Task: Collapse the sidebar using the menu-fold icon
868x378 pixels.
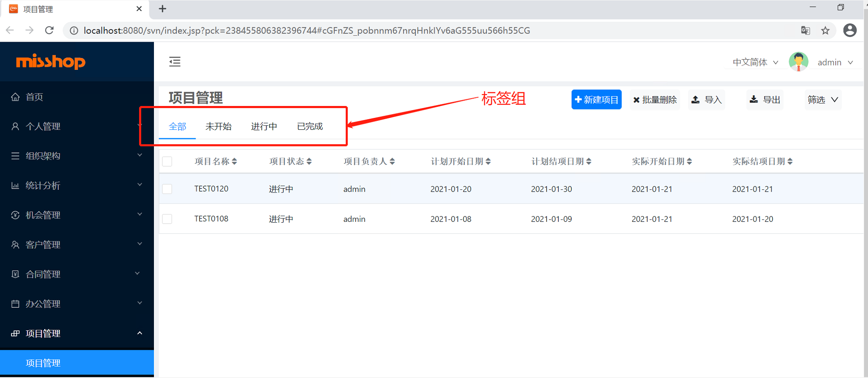Action: 175,62
